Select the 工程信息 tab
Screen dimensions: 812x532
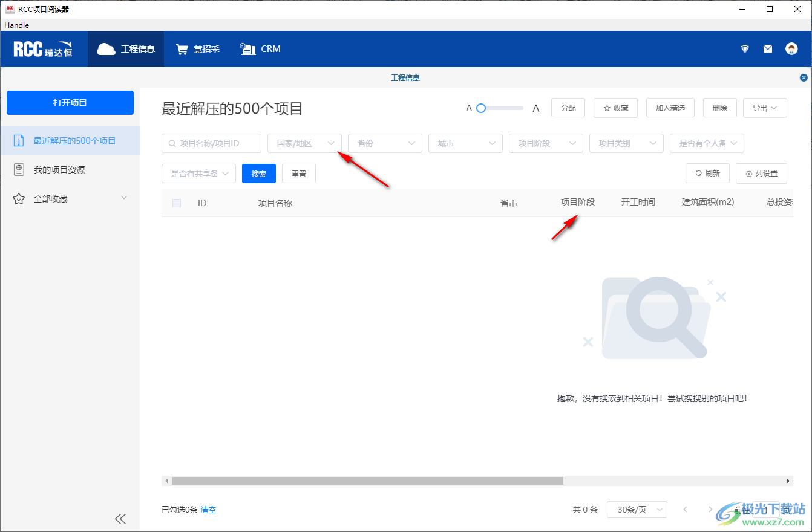point(405,77)
